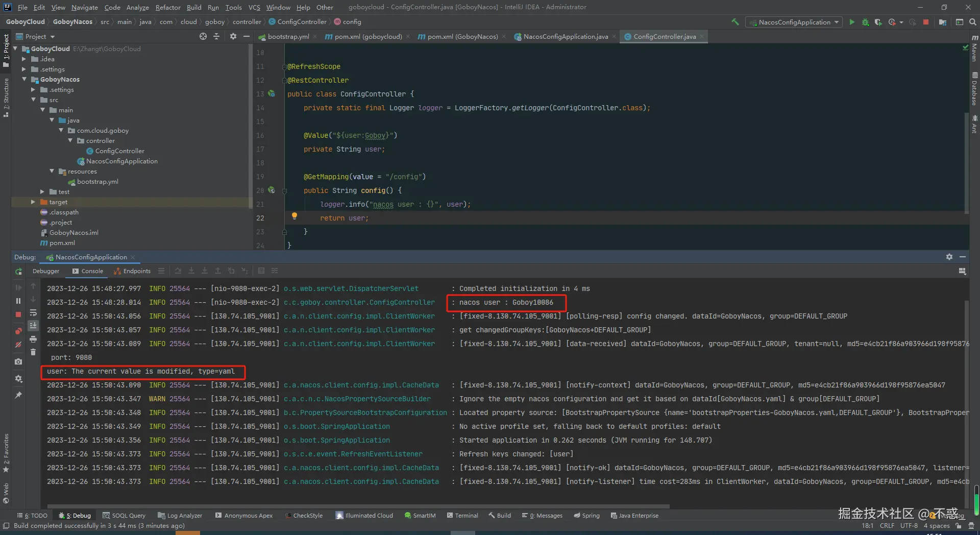Viewport: 980px width, 535px height.
Task: Toggle soft-wrap in the console
Action: [33, 312]
